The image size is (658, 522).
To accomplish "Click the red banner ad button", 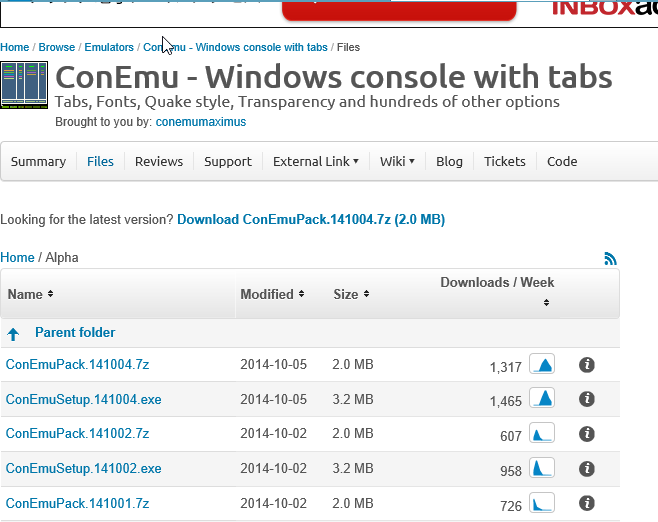I will click(x=399, y=10).
